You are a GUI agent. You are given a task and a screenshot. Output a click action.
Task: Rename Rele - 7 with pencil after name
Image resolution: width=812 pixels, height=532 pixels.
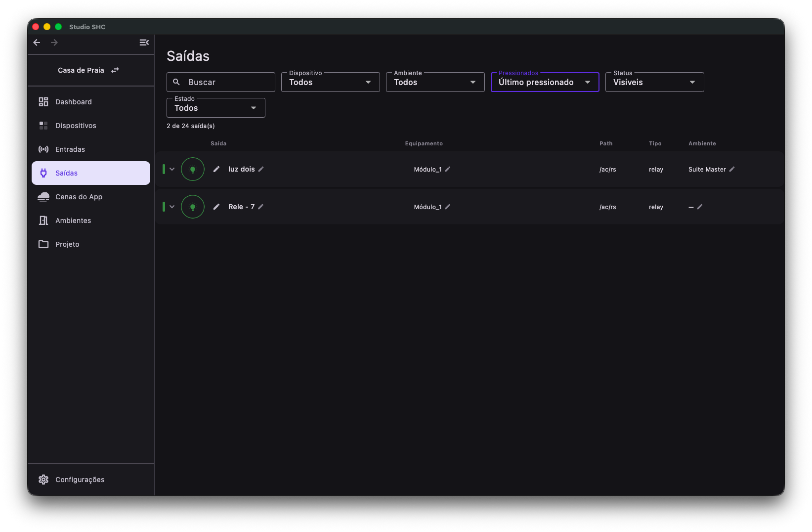pos(260,207)
